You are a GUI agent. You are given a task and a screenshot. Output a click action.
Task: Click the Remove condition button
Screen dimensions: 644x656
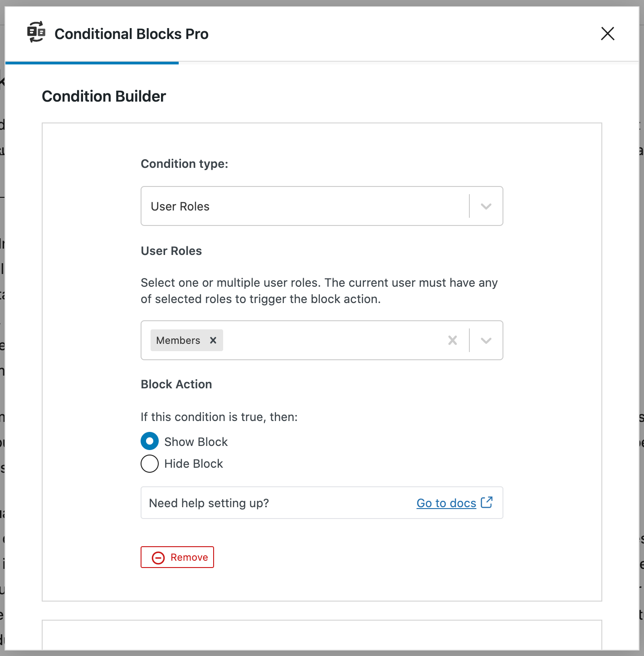[177, 557]
